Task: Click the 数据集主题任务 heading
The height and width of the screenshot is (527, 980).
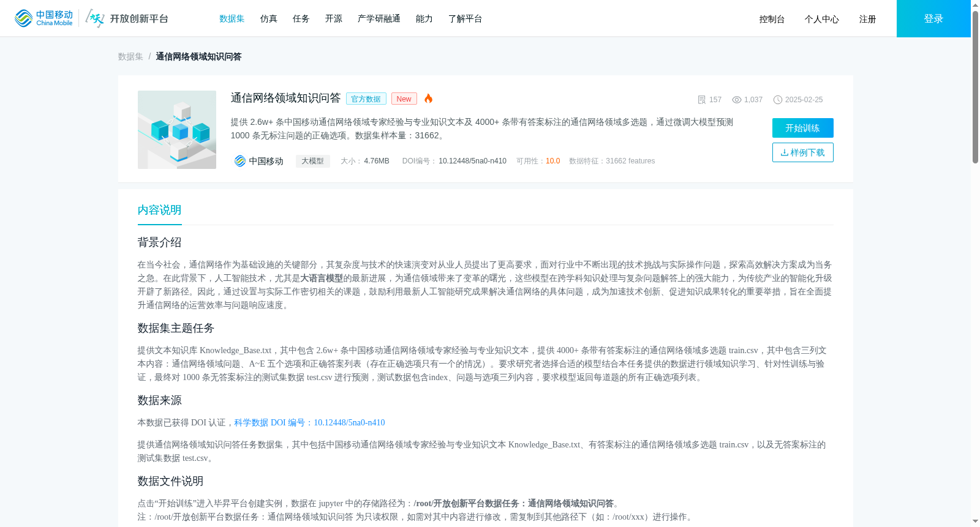Action: pos(176,328)
